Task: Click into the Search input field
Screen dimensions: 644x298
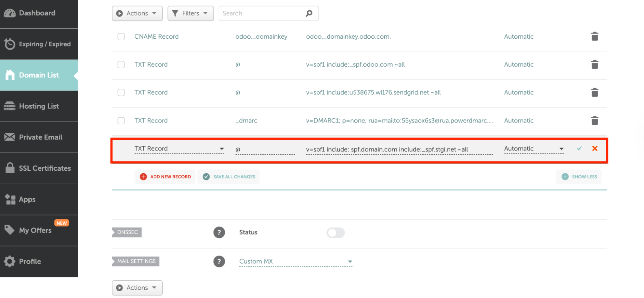Action: tap(261, 13)
